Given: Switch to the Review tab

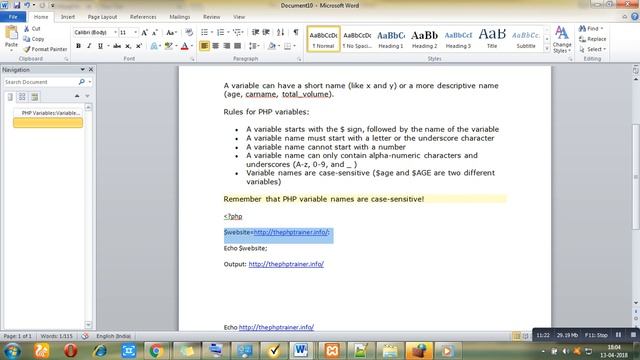Looking at the screenshot, I should (211, 17).
